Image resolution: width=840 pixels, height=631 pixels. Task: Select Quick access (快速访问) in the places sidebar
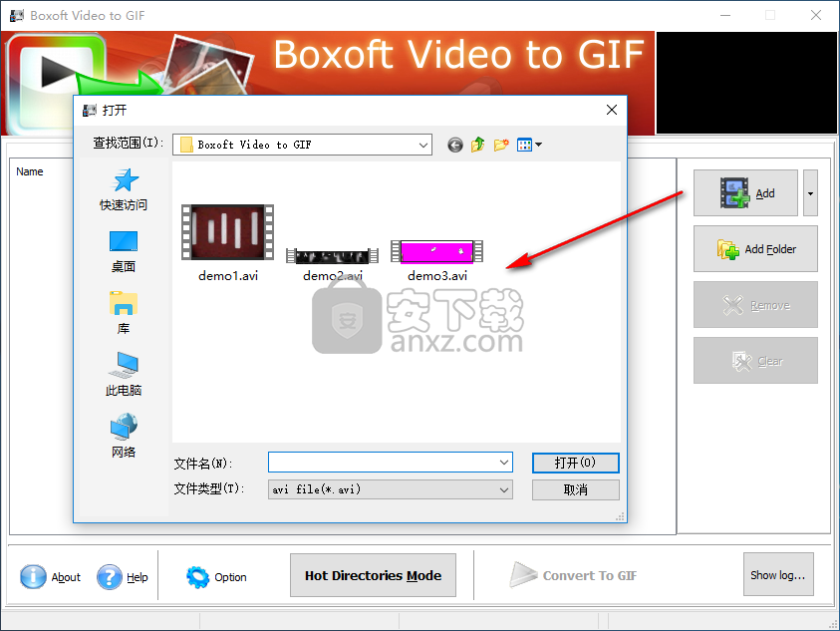pyautogui.click(x=124, y=189)
